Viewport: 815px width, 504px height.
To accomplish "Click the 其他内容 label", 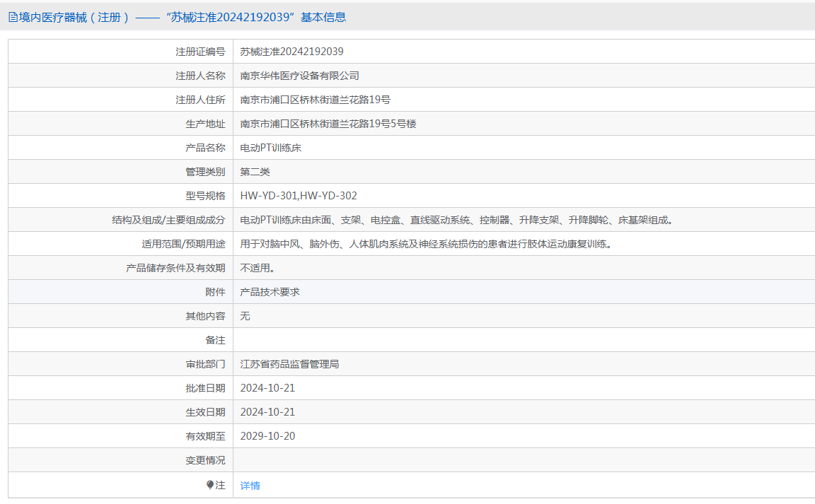I will (205, 316).
